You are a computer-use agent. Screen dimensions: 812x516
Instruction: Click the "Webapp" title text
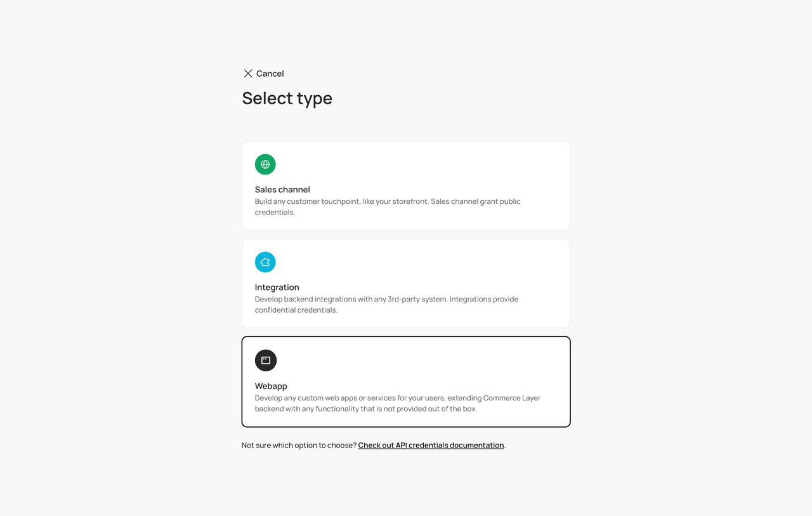(271, 386)
